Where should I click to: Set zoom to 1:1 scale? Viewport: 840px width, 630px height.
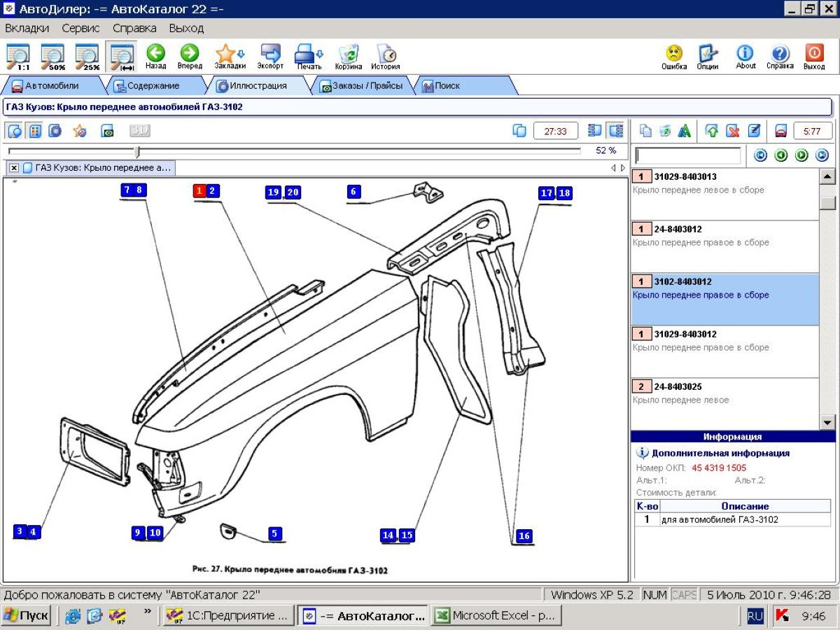tap(18, 57)
